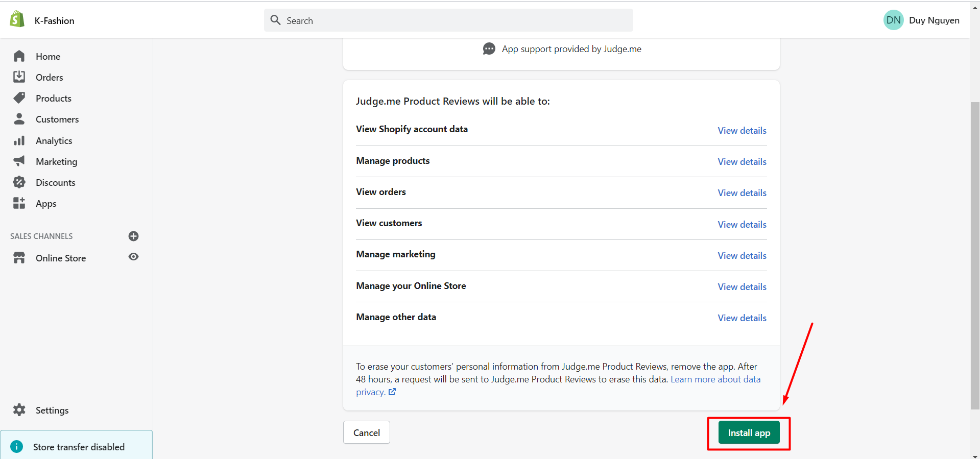This screenshot has width=980, height=459.
Task: Click the scrollbar down arrow
Action: [975, 456]
